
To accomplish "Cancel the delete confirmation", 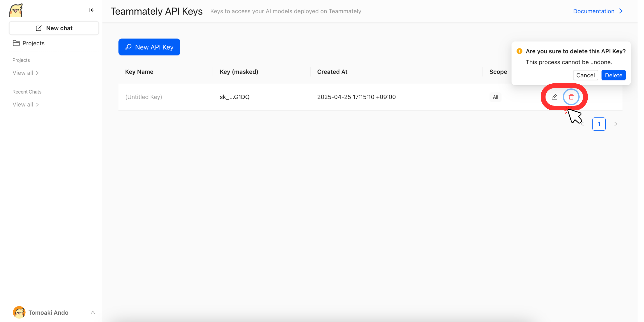I will [585, 75].
